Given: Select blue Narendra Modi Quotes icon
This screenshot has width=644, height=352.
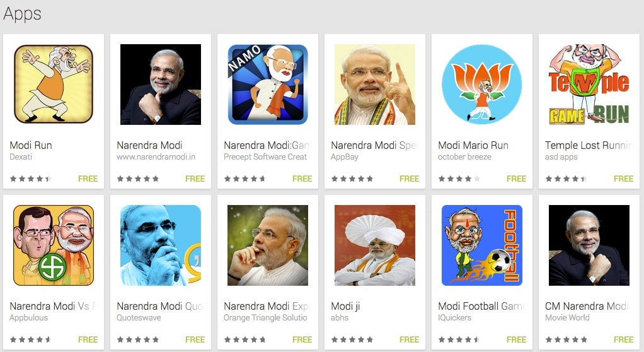Looking at the screenshot, I should coord(161,245).
